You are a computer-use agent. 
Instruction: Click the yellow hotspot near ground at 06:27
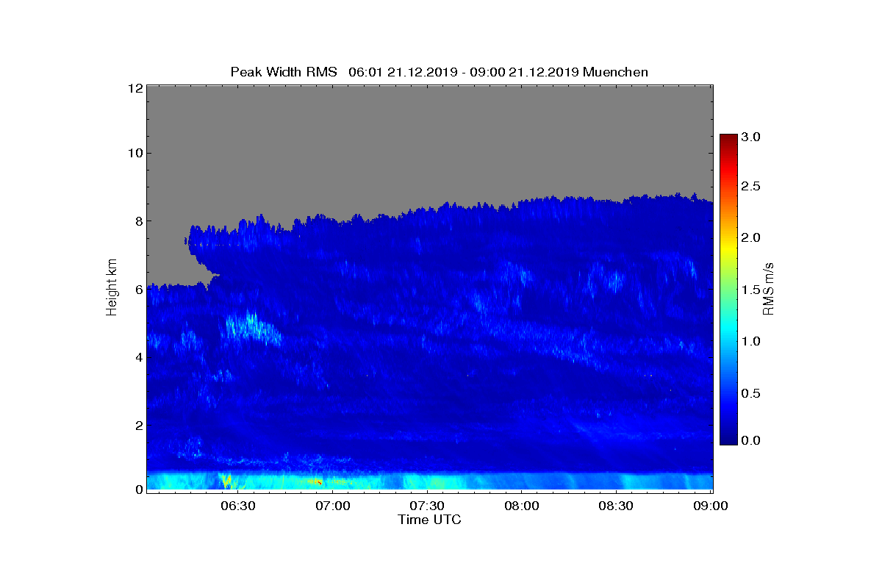pyautogui.click(x=226, y=481)
